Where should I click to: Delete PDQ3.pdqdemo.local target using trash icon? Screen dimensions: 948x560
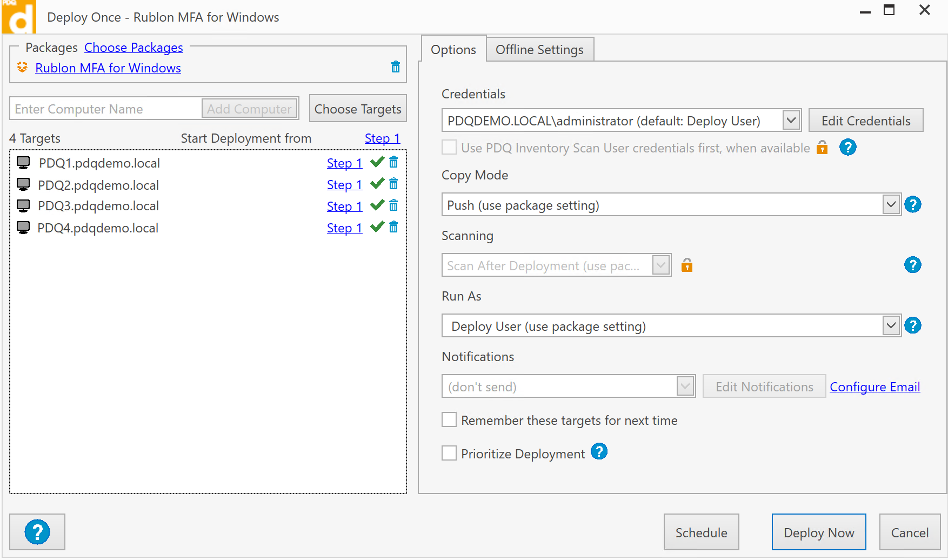(393, 205)
